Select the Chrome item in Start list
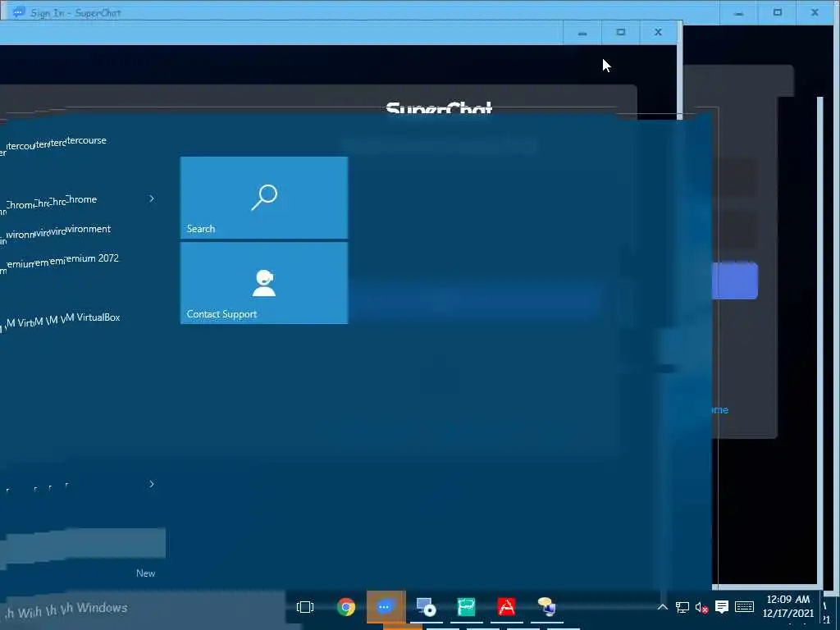The height and width of the screenshot is (630, 840). click(80, 199)
